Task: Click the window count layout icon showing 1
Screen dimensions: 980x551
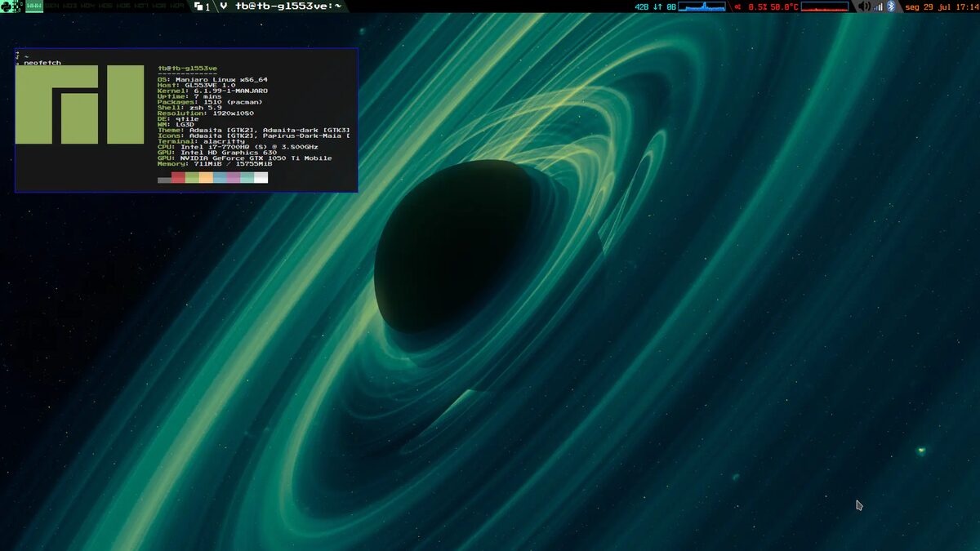Action: (203, 6)
